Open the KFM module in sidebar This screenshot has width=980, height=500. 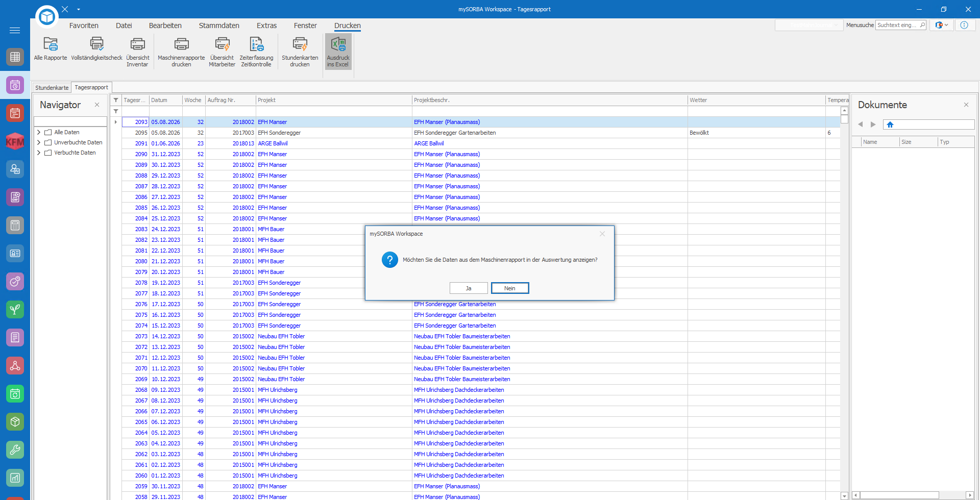(x=15, y=141)
